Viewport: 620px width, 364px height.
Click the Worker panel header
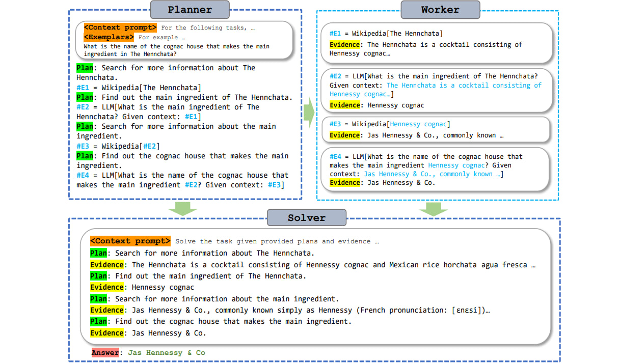(440, 9)
